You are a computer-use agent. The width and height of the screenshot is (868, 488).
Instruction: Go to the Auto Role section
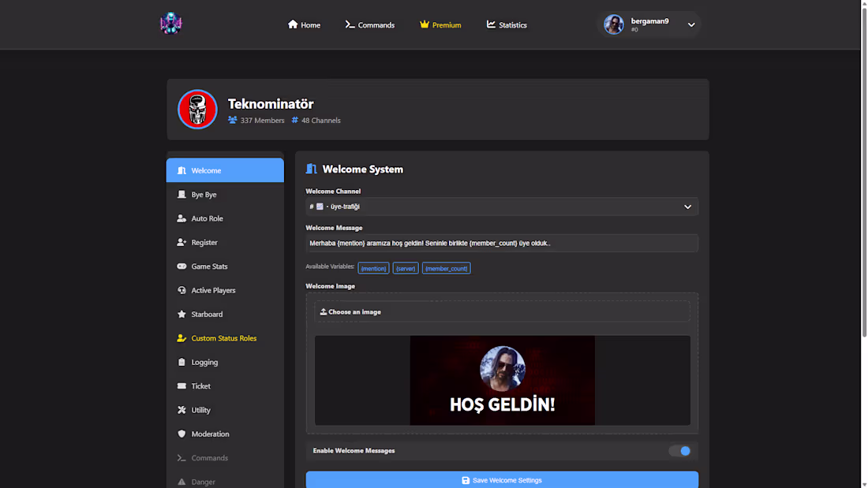226,218
